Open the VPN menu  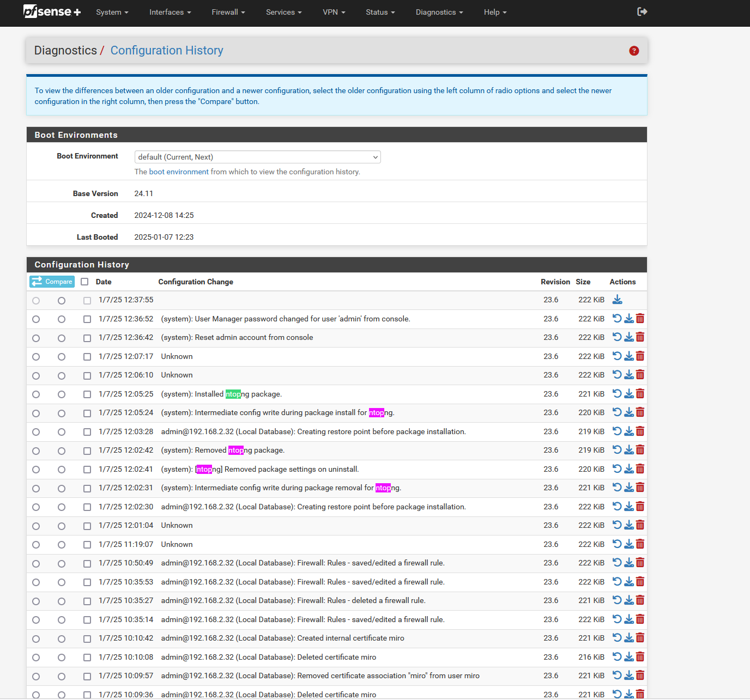point(334,12)
